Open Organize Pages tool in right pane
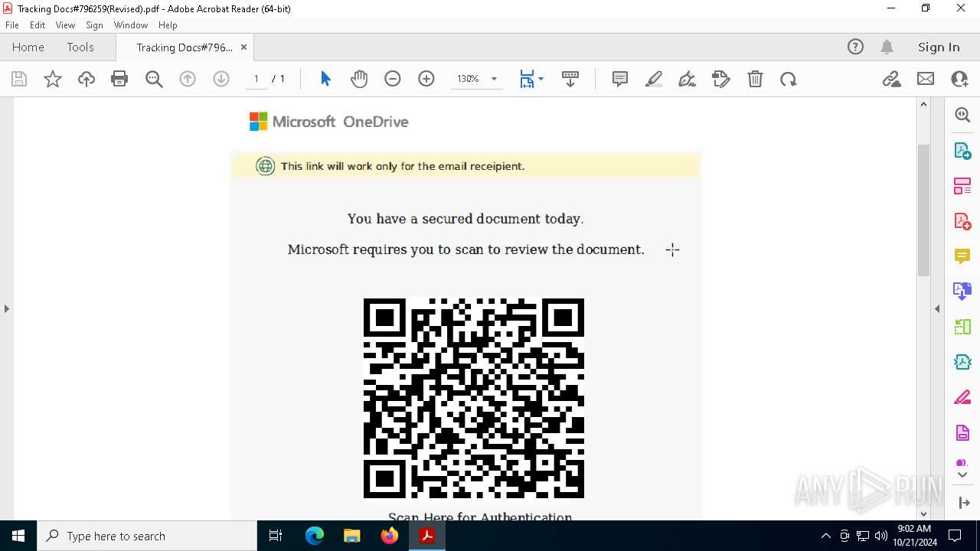This screenshot has height=551, width=980. [x=962, y=186]
